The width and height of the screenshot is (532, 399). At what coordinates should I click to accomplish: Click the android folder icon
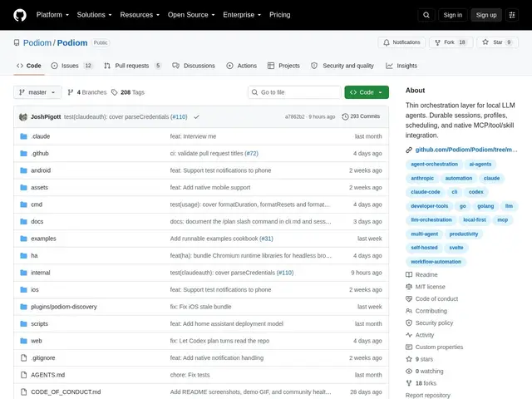(x=23, y=170)
